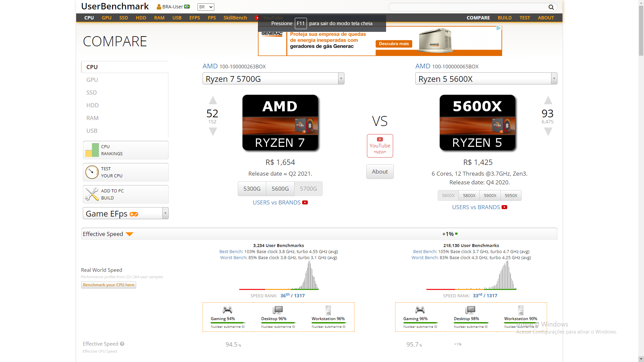Click the UserBenchmark logo
Screen dimensions: 644x362
pos(115,6)
